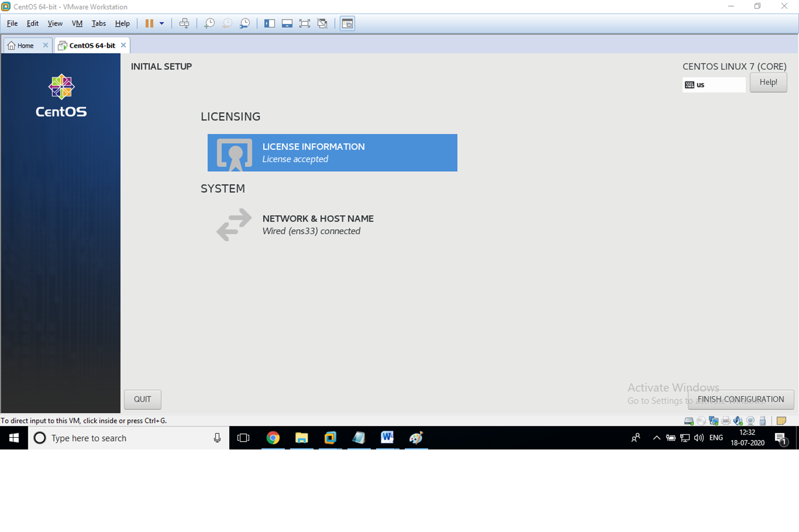799x532 pixels.
Task: Click the FINISH CONFIGURATION button
Action: [740, 399]
